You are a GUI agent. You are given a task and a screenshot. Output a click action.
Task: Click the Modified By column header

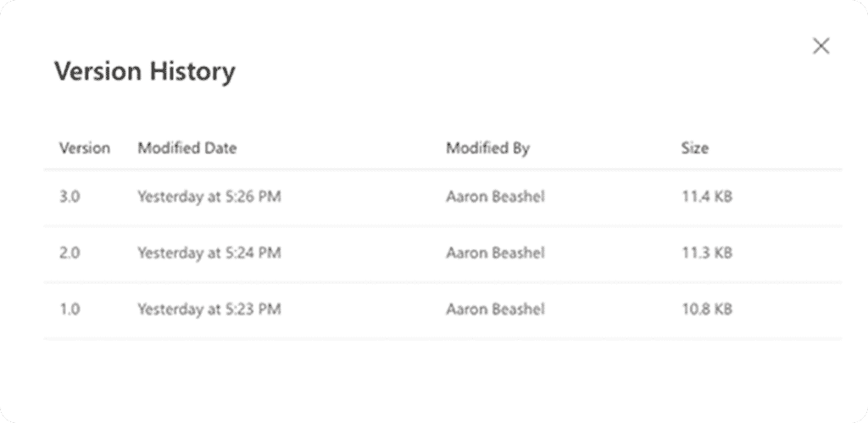point(487,148)
